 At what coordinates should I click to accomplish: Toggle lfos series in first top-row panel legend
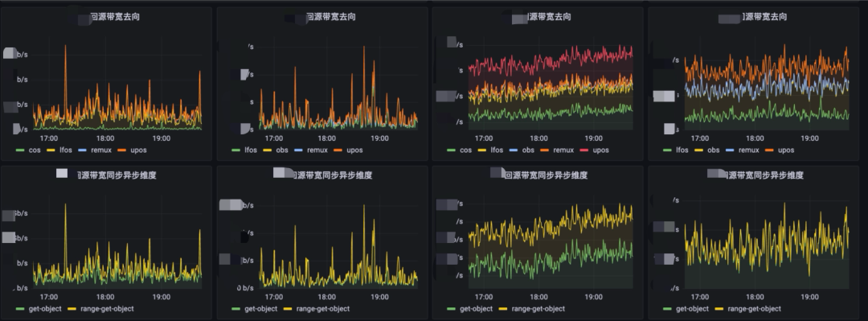[x=65, y=150]
